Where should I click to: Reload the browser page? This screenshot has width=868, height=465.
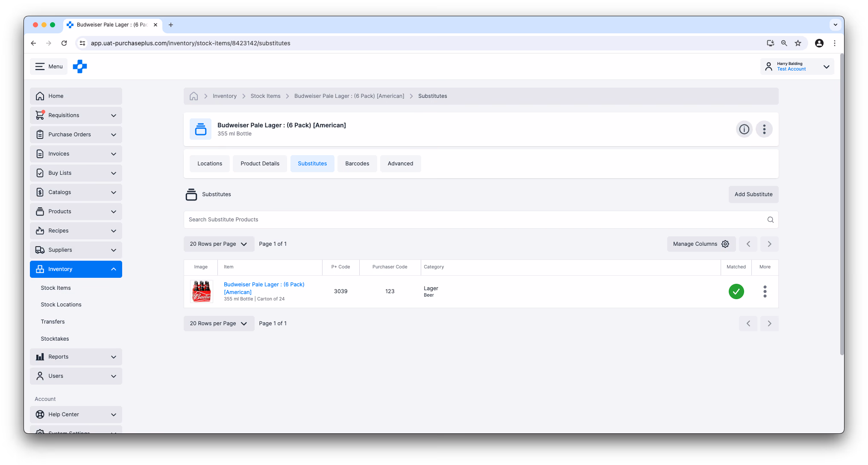[x=64, y=43]
